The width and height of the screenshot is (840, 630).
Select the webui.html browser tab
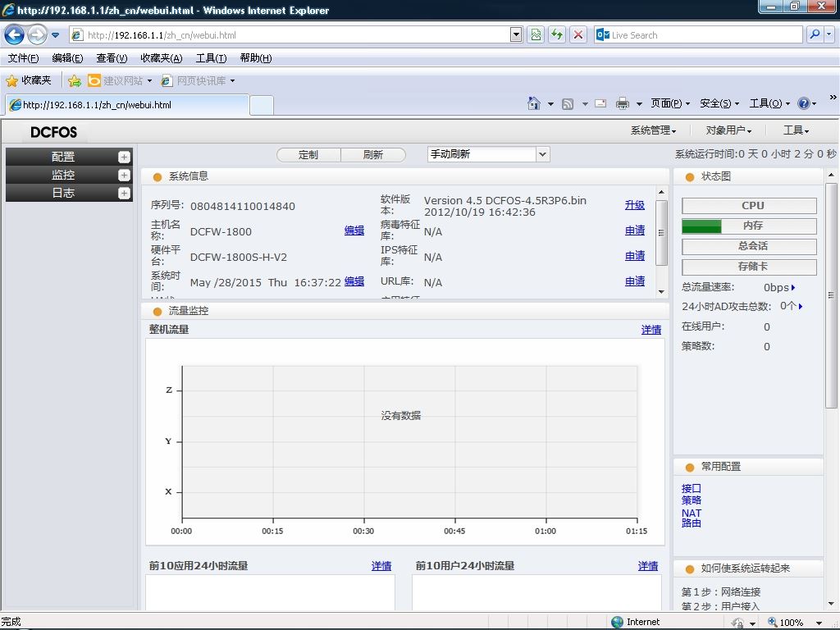[x=127, y=105]
